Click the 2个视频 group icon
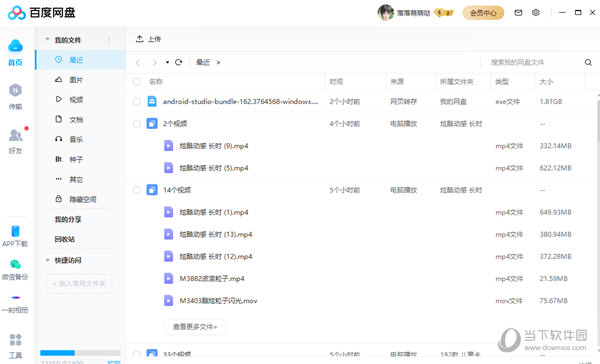 152,124
